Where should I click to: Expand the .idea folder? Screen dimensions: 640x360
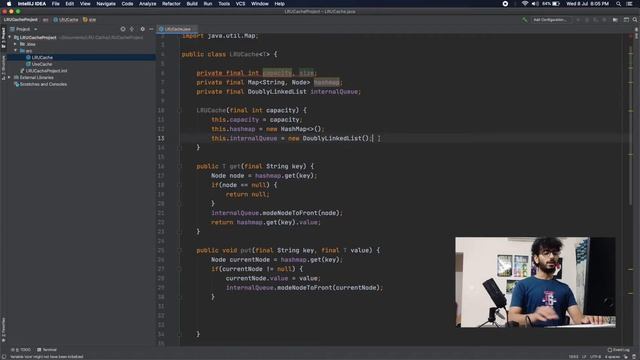pos(16,44)
